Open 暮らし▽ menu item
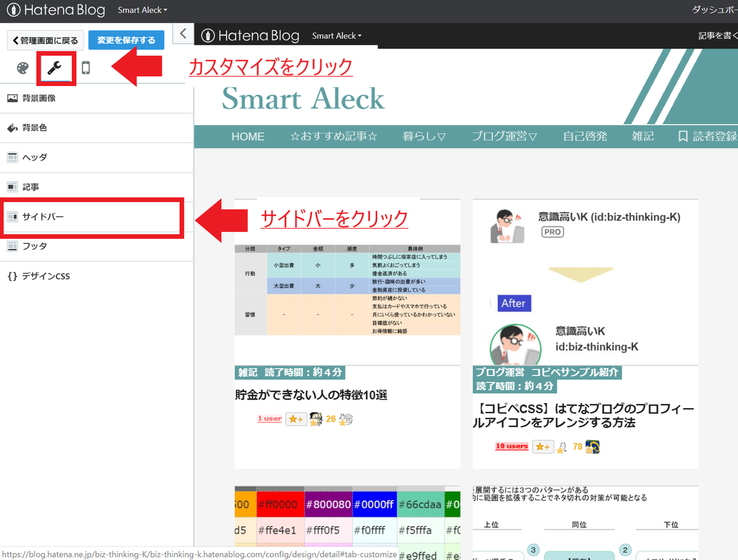This screenshot has height=560, width=738. (x=424, y=136)
